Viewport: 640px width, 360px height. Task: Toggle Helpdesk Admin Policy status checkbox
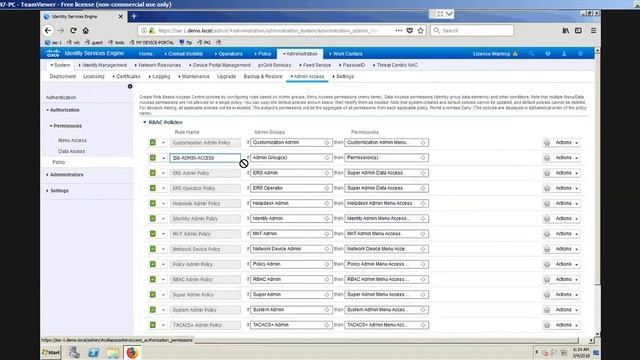tap(153, 203)
